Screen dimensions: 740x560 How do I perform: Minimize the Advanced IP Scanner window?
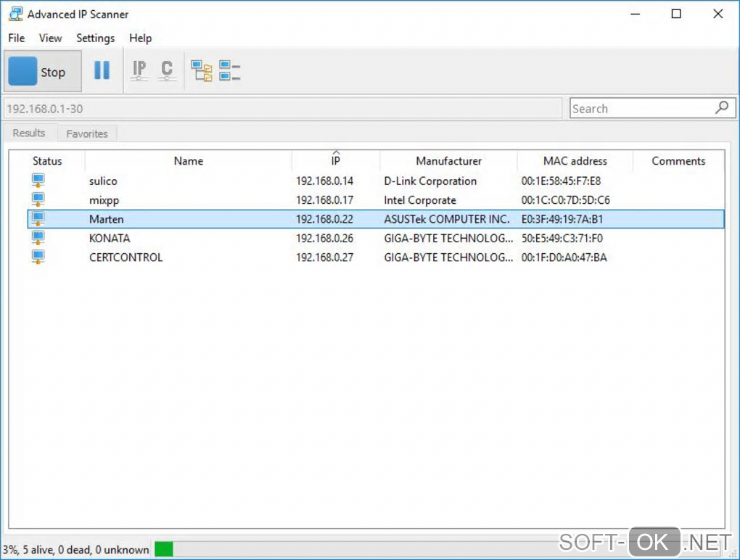click(636, 15)
